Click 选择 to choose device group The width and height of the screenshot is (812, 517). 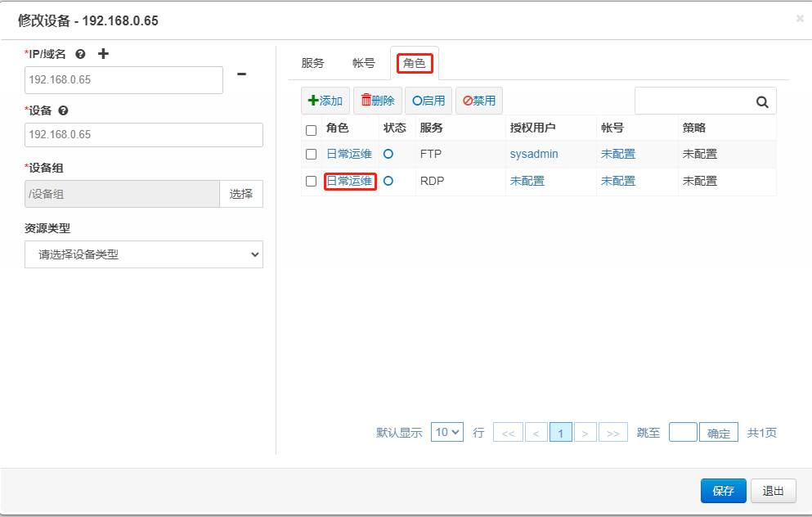pyautogui.click(x=241, y=194)
